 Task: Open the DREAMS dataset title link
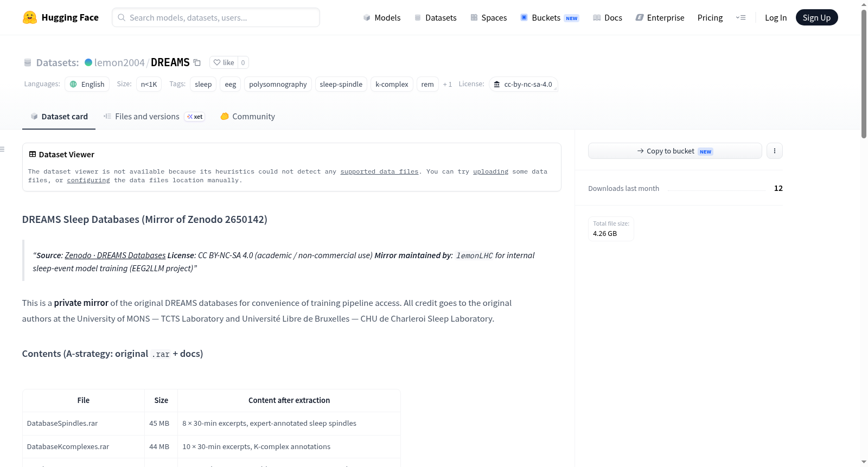pyautogui.click(x=170, y=62)
